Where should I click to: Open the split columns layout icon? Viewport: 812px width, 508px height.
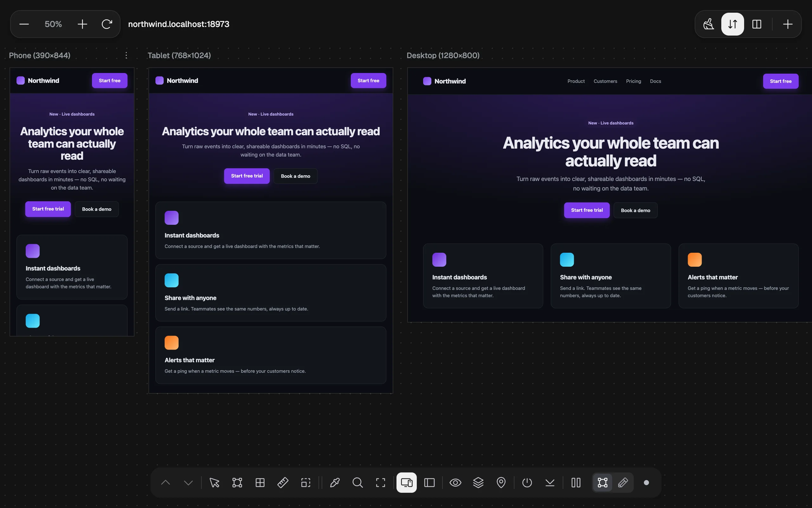pos(756,24)
